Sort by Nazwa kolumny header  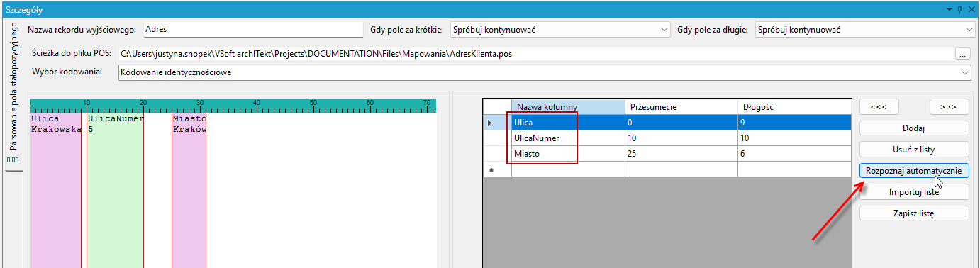click(568, 106)
